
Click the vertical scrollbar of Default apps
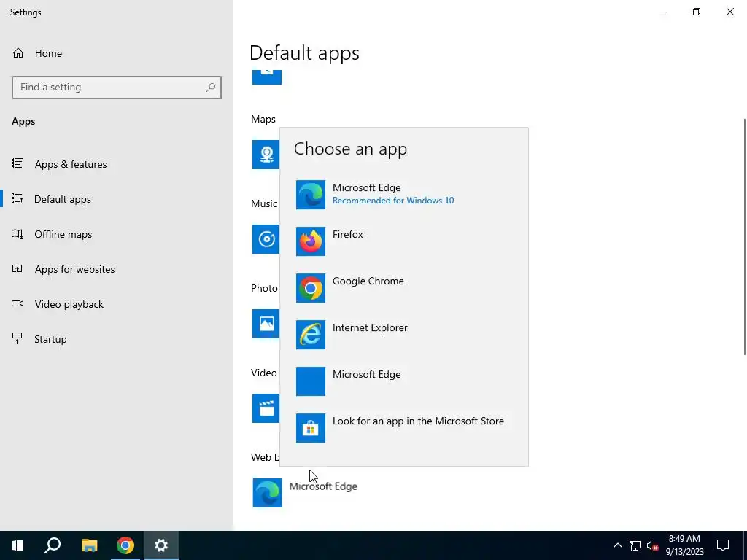[x=745, y=237]
